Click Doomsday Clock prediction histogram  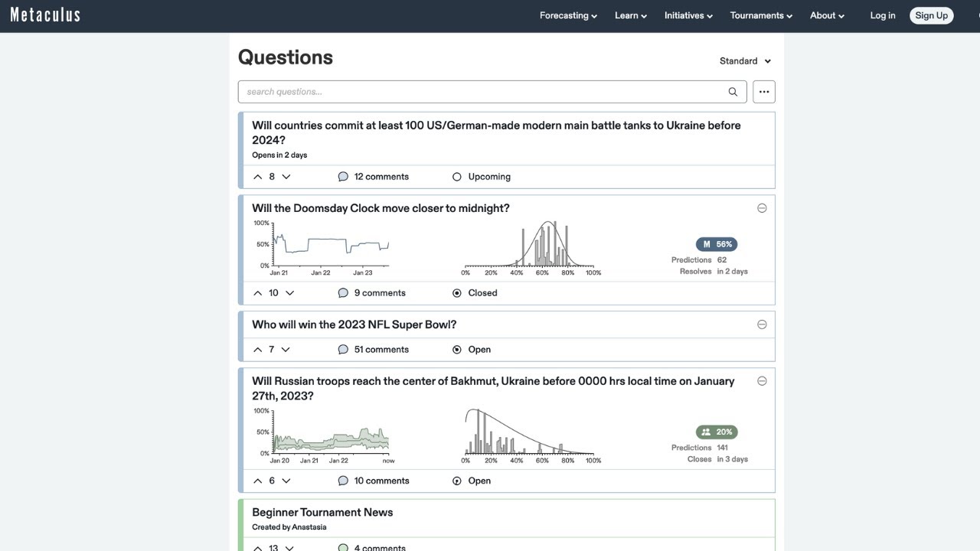[x=532, y=249]
